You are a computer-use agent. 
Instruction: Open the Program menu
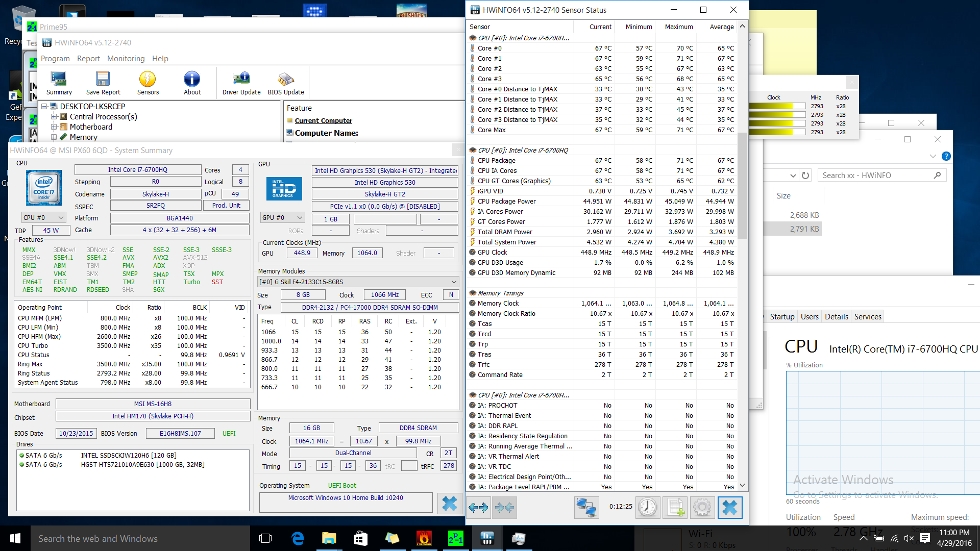tap(55, 59)
